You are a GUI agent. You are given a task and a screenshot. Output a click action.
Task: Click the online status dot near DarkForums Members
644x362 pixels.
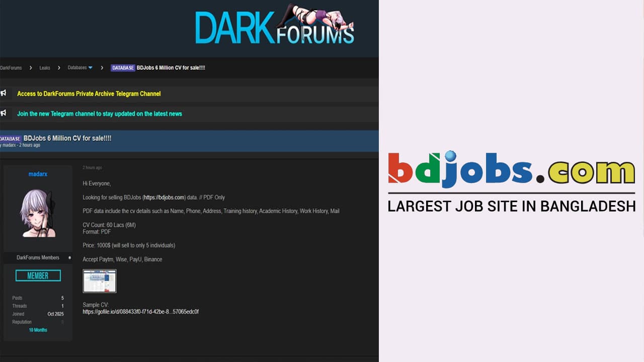(69, 258)
